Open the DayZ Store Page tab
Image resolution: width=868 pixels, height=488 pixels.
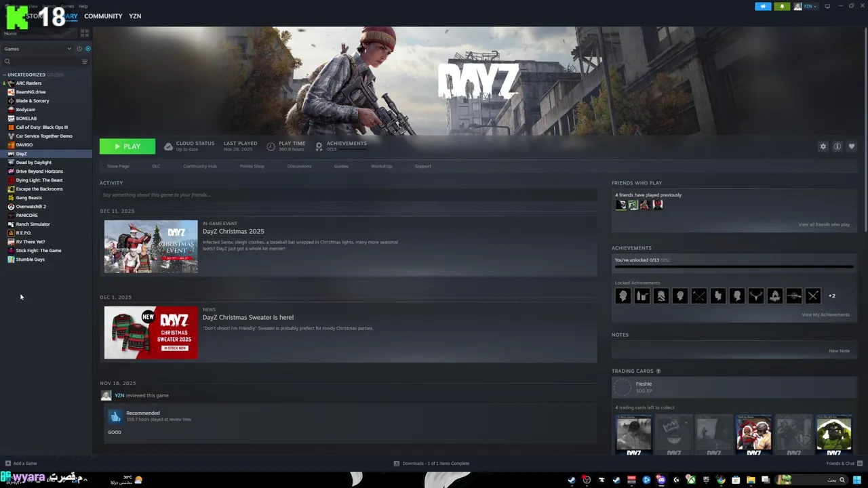point(118,166)
